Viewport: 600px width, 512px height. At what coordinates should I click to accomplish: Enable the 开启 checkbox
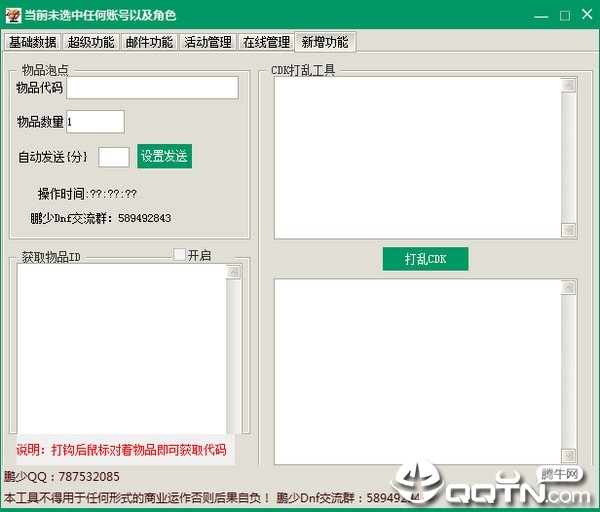click(180, 255)
